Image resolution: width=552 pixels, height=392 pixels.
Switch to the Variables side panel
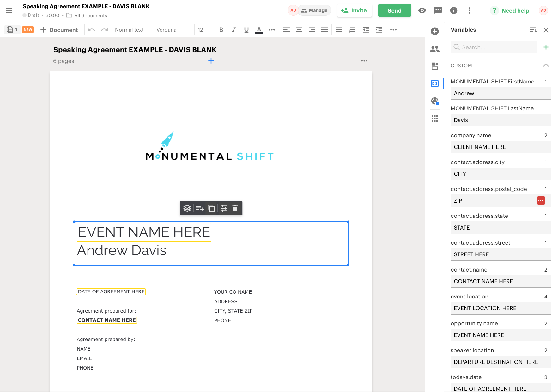click(435, 83)
